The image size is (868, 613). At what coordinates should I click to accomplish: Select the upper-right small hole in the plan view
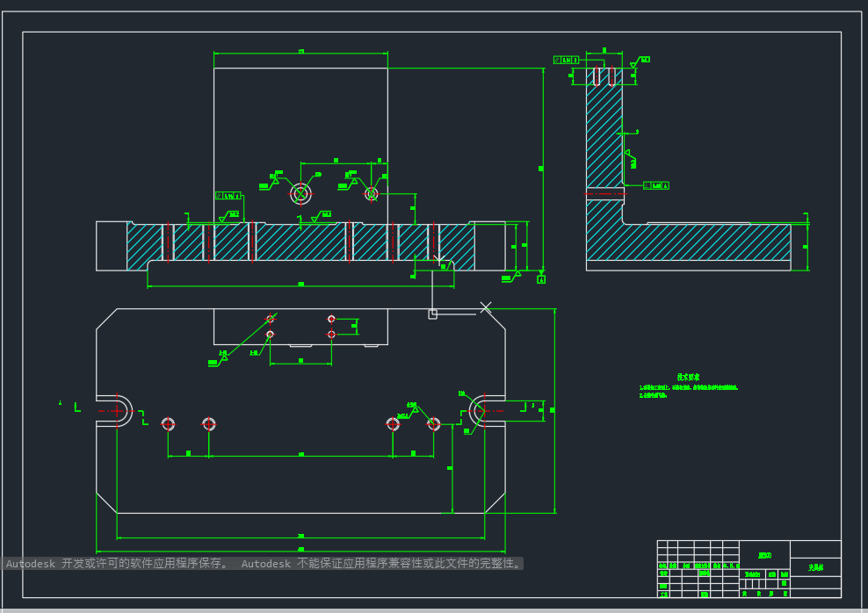[x=331, y=319]
